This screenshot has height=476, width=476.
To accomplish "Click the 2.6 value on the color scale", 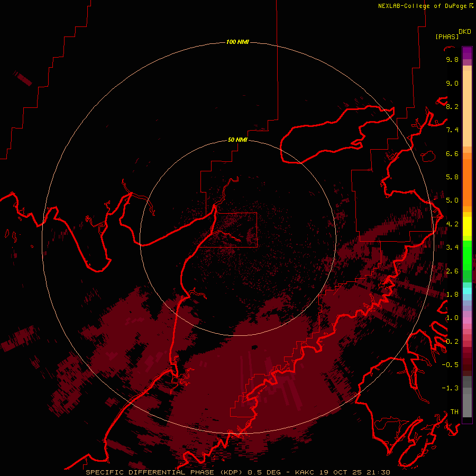I will [x=452, y=271].
